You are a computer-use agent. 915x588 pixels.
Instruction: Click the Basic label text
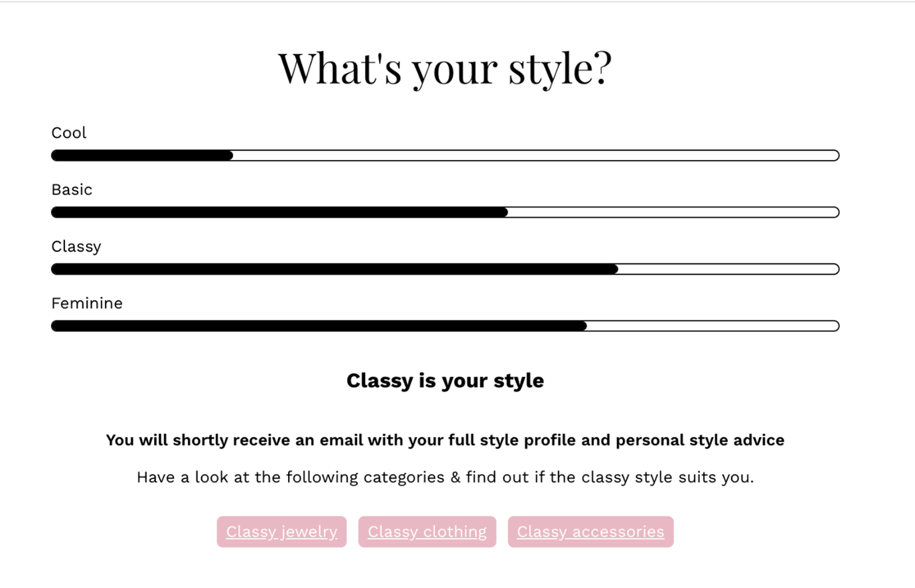point(72,190)
